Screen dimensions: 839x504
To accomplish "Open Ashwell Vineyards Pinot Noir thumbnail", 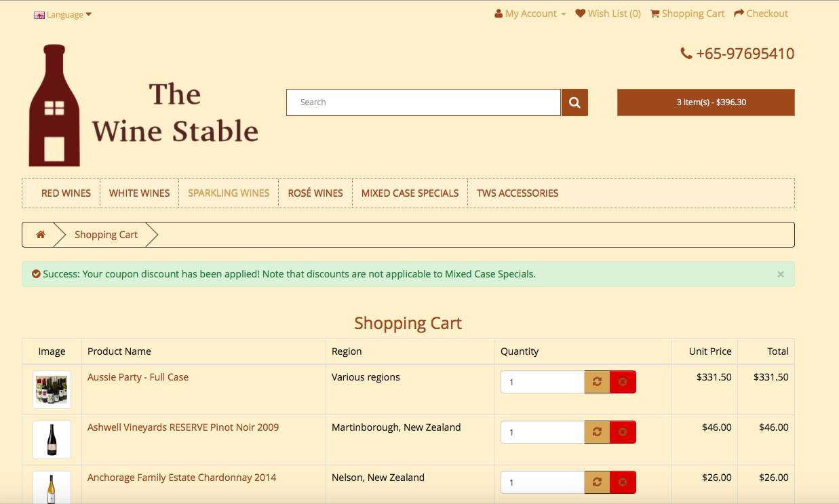I will click(x=52, y=440).
